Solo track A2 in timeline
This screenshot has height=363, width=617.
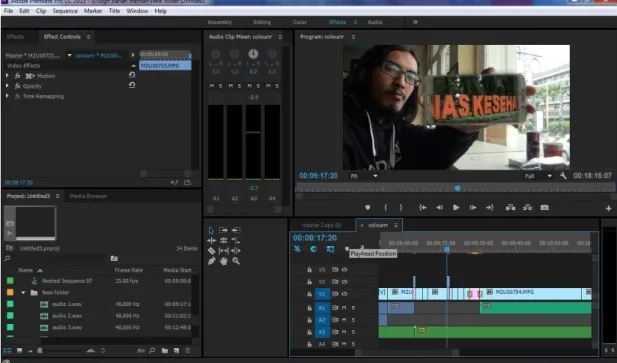[353, 320]
